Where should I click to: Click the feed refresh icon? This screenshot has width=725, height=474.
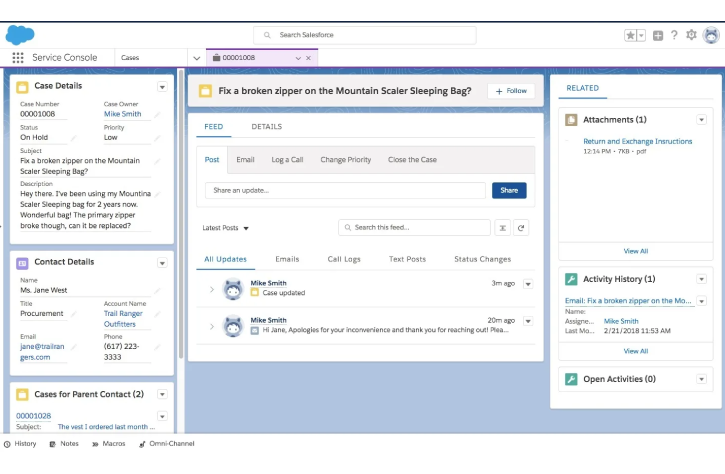[x=521, y=227]
